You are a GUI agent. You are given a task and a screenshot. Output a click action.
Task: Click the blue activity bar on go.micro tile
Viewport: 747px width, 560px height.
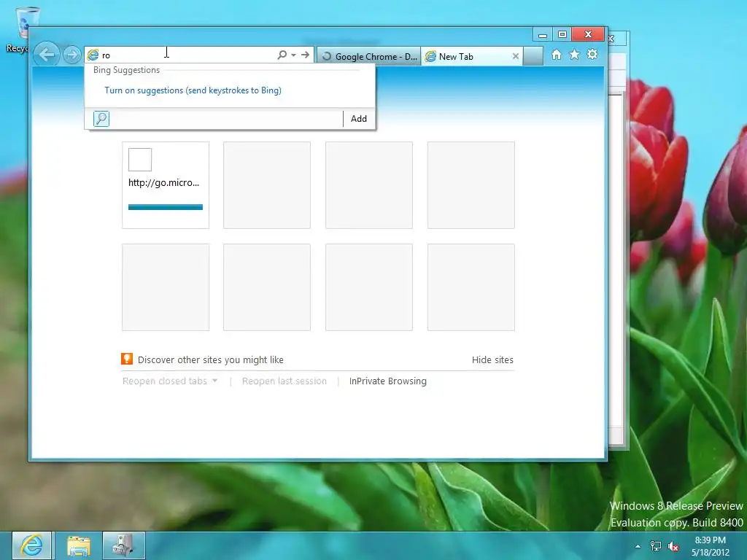pyautogui.click(x=166, y=207)
